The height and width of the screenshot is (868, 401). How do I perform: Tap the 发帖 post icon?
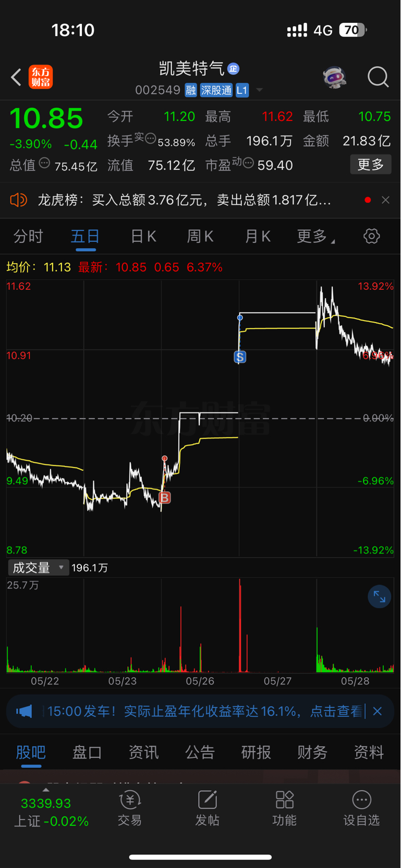point(207,809)
